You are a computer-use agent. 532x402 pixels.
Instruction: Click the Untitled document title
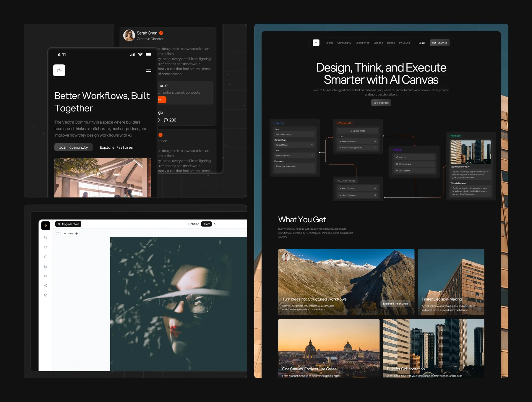194,224
